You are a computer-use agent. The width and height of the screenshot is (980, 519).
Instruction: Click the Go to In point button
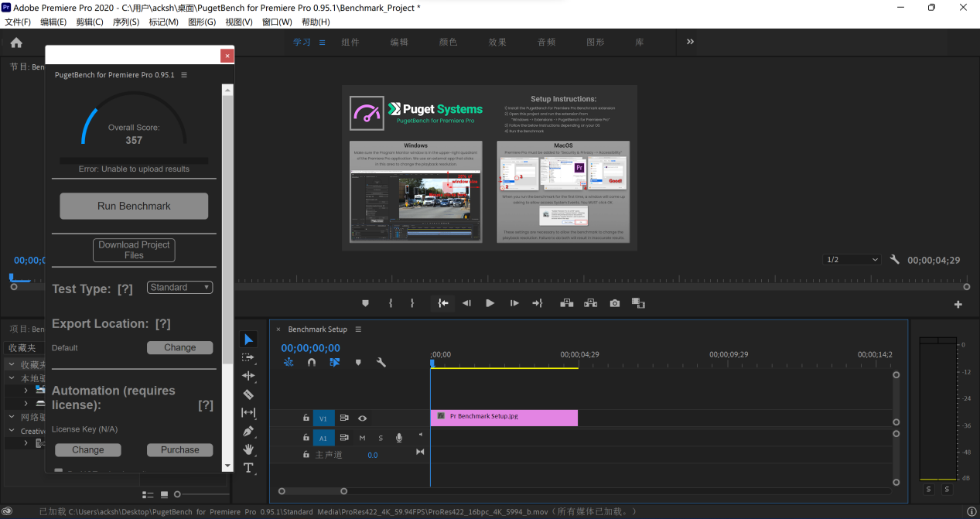pyautogui.click(x=443, y=303)
